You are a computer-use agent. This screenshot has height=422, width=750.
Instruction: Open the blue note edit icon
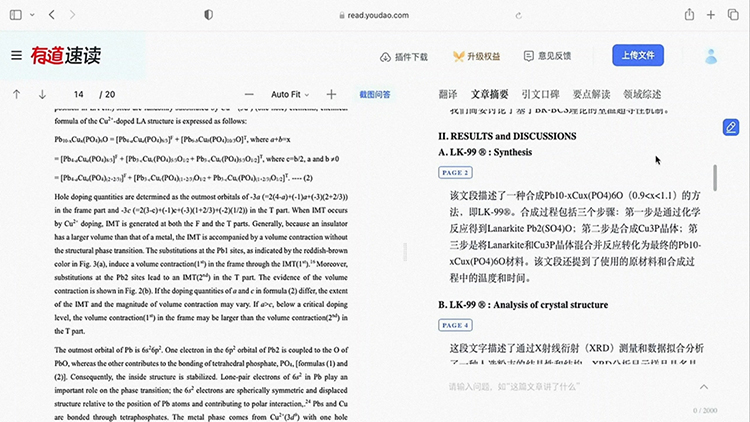[731, 127]
